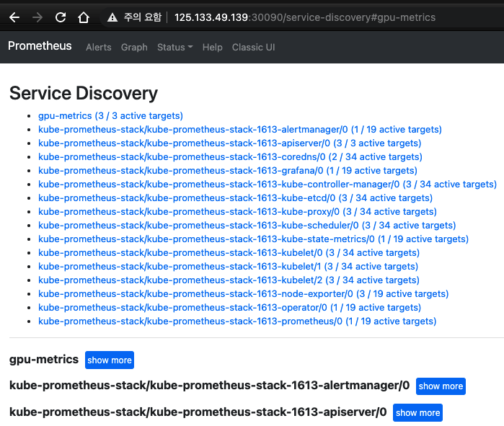The height and width of the screenshot is (426, 504).
Task: Jump to kube-etcd/0 targets link
Action: coord(235,198)
